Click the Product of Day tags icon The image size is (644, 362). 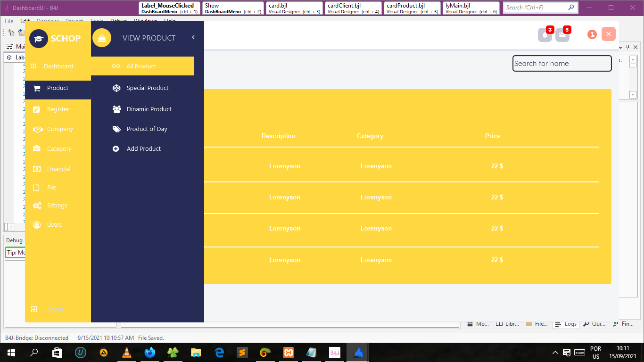point(116,129)
